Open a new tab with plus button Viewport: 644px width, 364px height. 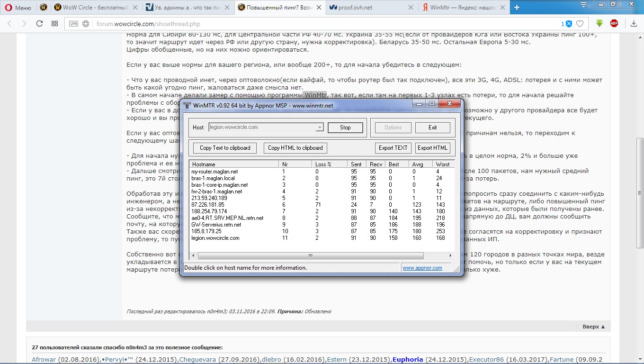click(517, 7)
